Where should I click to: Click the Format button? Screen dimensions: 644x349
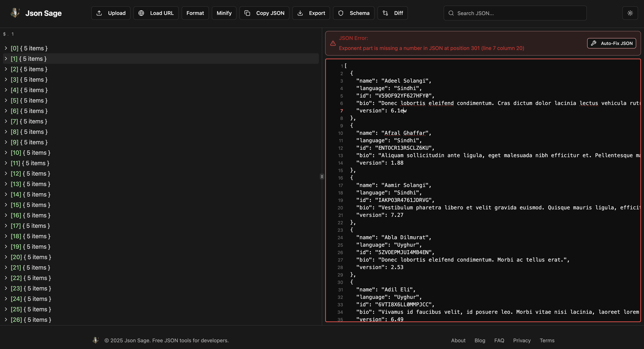[195, 13]
